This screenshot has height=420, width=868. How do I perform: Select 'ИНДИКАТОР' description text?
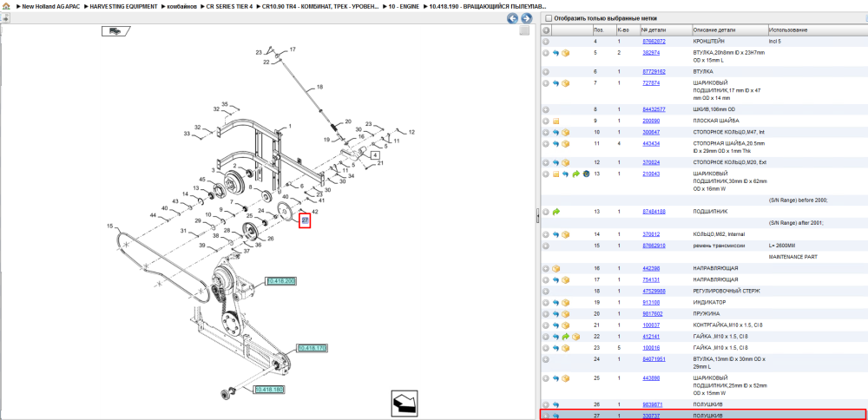tap(708, 303)
